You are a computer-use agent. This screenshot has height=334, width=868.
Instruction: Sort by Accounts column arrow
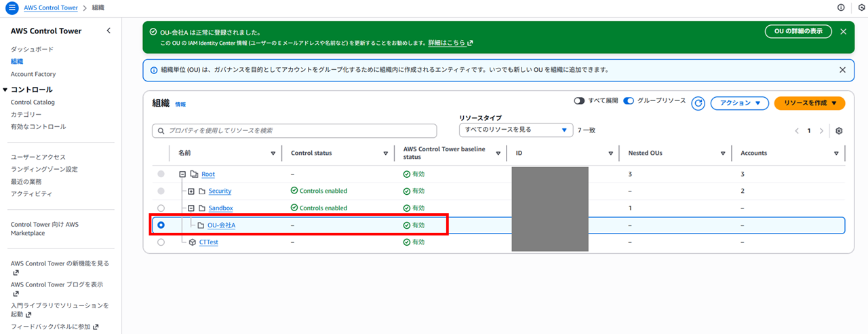click(x=836, y=153)
